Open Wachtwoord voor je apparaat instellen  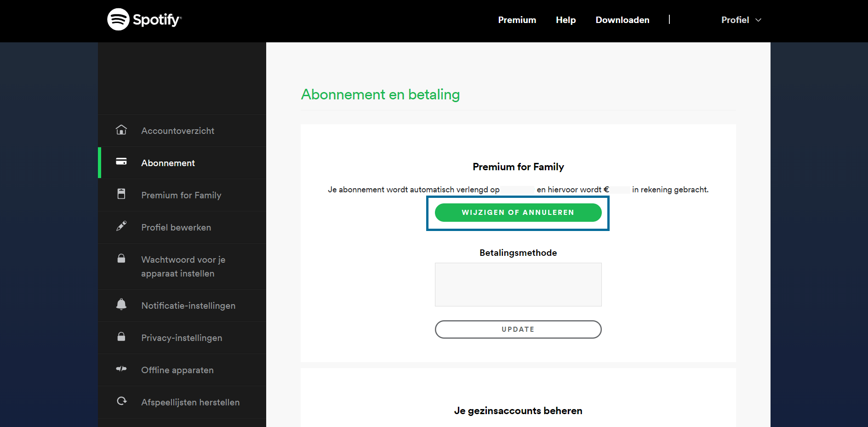pyautogui.click(x=182, y=266)
